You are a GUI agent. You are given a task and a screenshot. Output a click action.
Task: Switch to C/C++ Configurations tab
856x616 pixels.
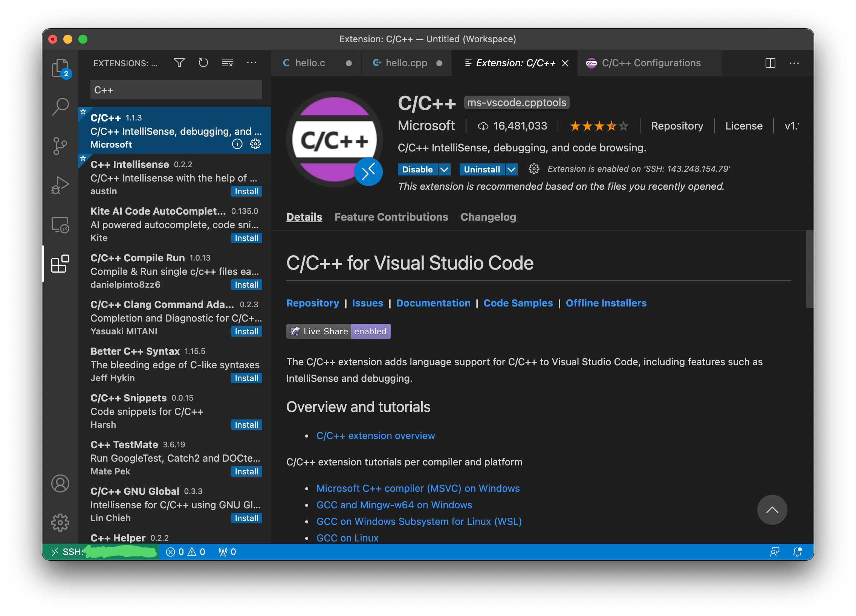[x=649, y=63]
